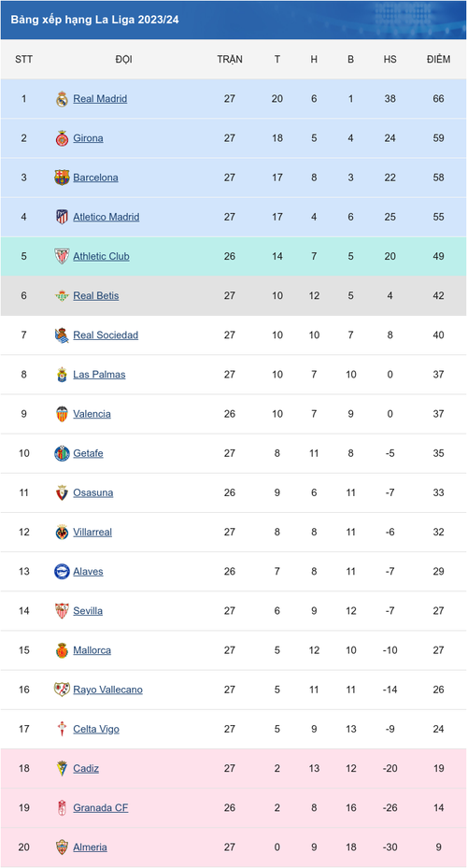Click the Real Sociedad crest icon

point(62,335)
